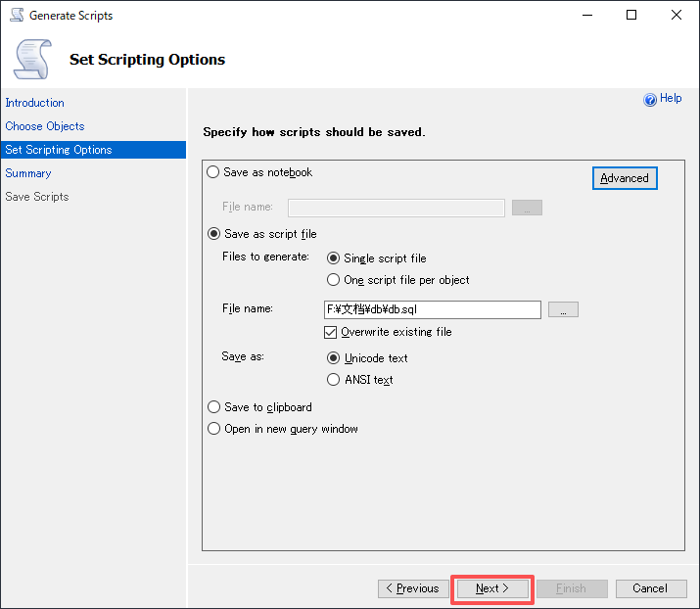Choose Single script file option
This screenshot has height=609, width=700.
334,258
